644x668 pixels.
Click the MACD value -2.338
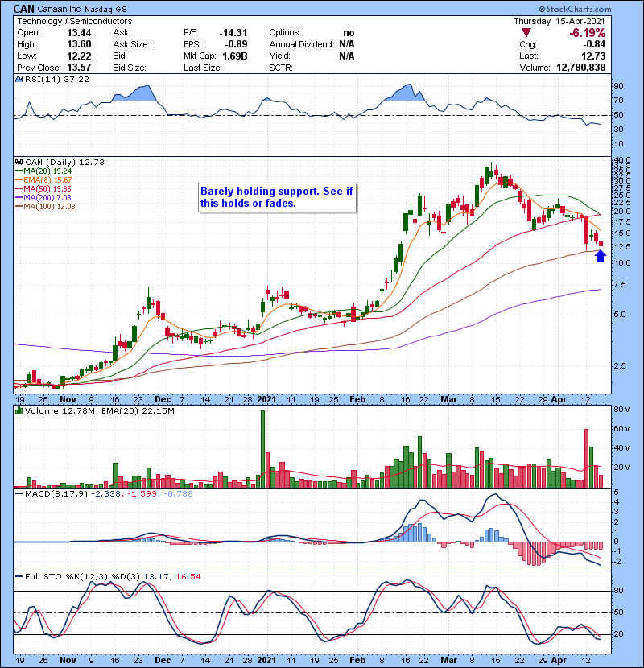pos(105,494)
